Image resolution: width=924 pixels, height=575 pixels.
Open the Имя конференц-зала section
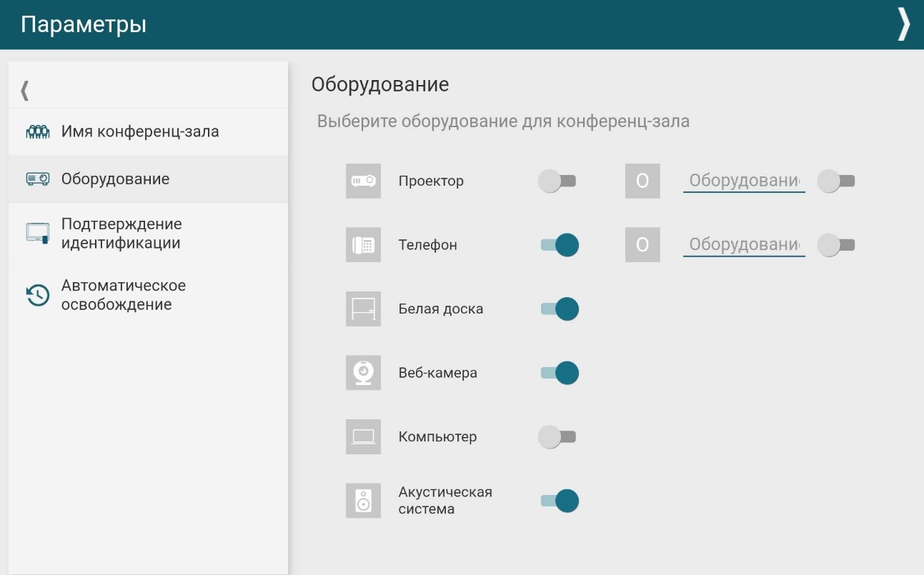point(148,132)
